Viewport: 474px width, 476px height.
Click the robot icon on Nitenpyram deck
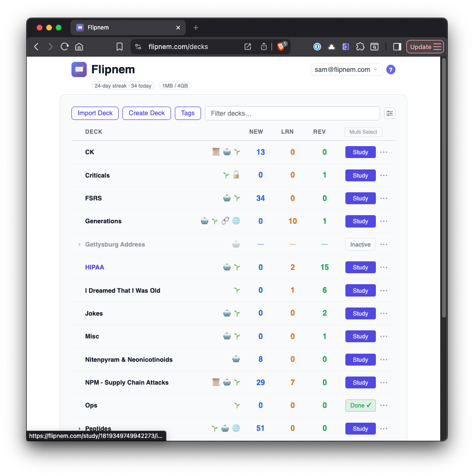[236, 359]
